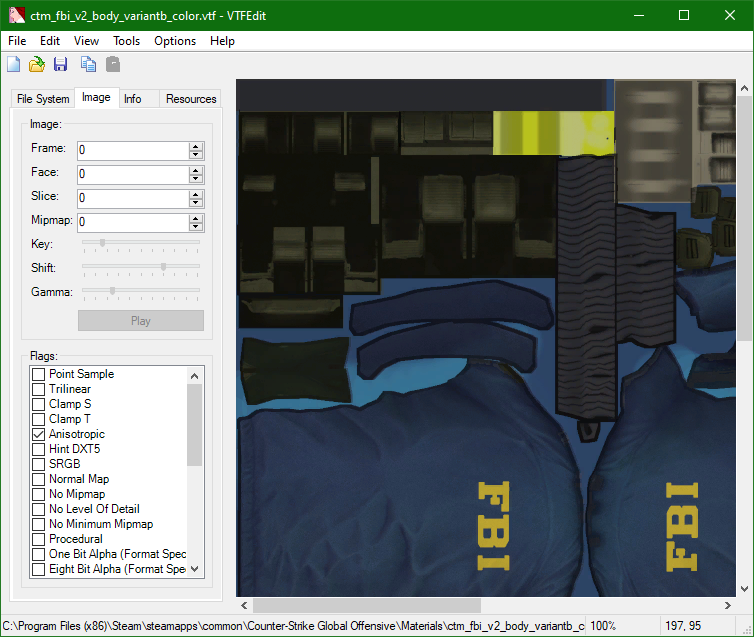Switch to the File System tab
Viewport: 754px width, 637px height.
point(43,99)
